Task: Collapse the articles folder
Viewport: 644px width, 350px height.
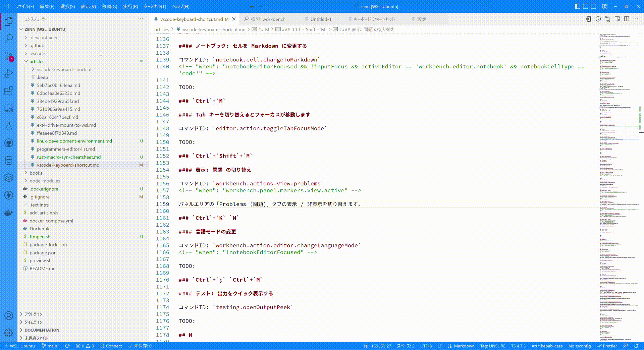Action: pos(83,61)
